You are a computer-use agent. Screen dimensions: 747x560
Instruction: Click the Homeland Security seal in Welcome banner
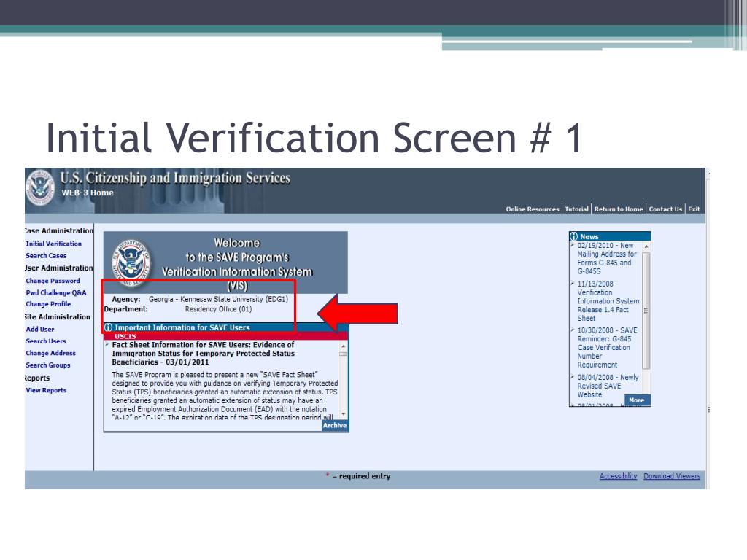point(131,262)
